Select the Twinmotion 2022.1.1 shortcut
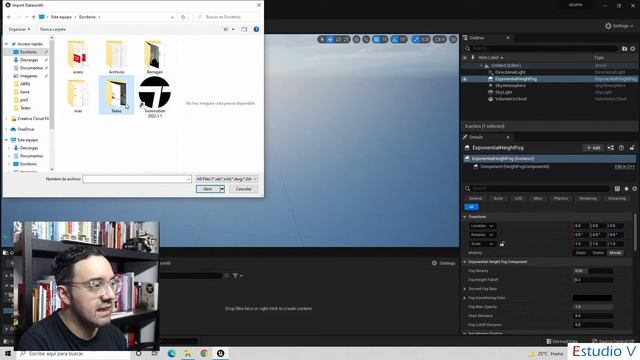The width and height of the screenshot is (640, 360). (155, 97)
